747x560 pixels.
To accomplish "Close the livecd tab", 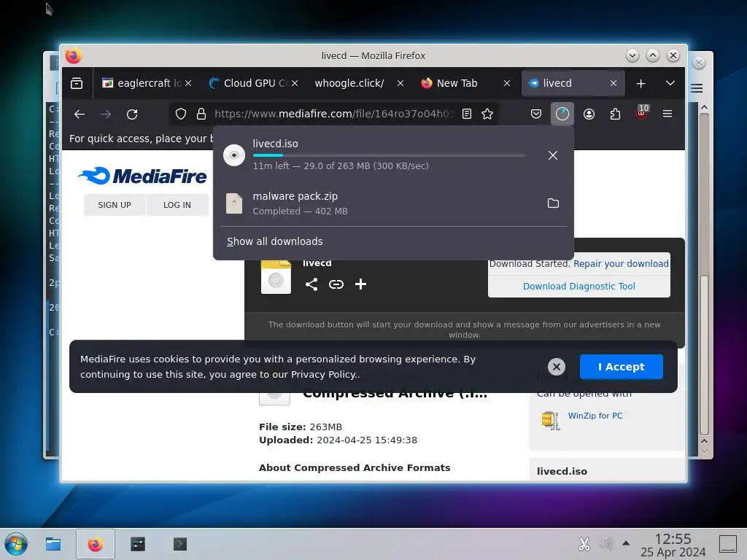I will tap(614, 83).
